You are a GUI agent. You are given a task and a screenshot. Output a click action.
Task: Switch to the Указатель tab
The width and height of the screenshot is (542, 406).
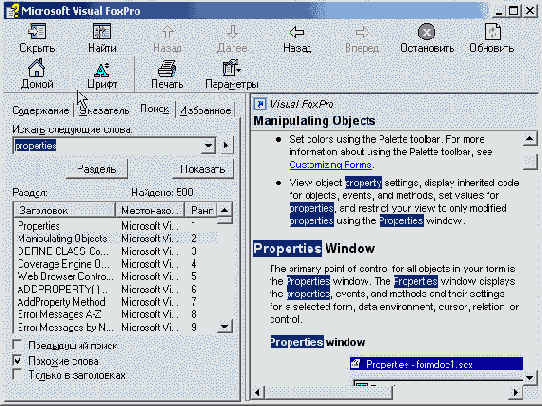click(104, 111)
